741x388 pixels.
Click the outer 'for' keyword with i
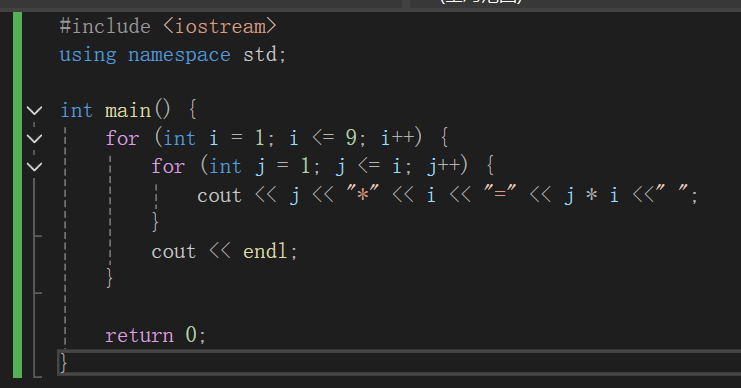pyautogui.click(x=122, y=139)
